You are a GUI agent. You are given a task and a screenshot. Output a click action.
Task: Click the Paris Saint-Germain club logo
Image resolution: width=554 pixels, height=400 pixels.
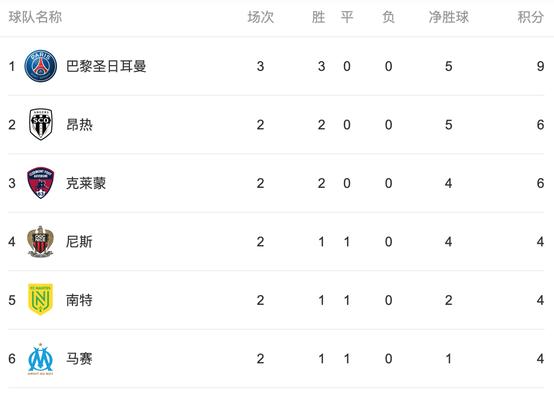coord(41,66)
